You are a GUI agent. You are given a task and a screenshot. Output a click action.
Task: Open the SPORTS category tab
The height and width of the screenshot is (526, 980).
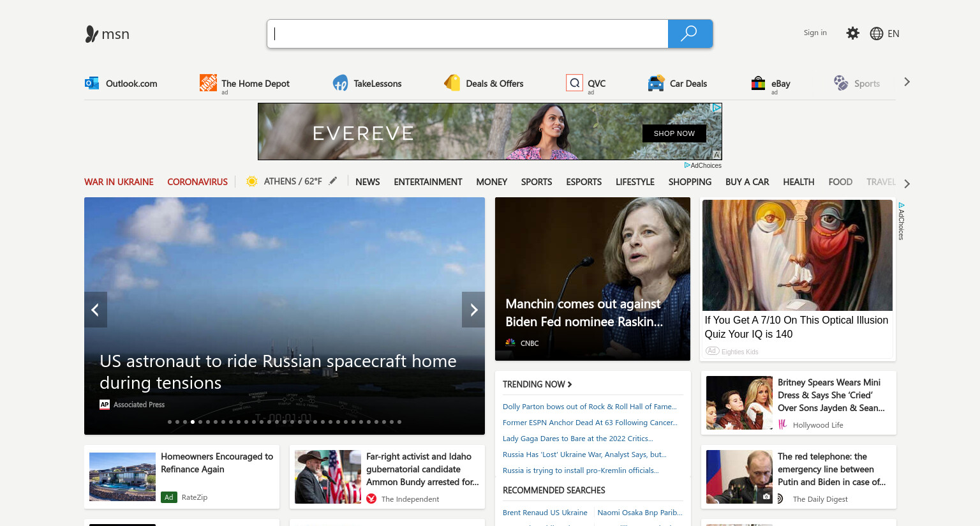(537, 182)
